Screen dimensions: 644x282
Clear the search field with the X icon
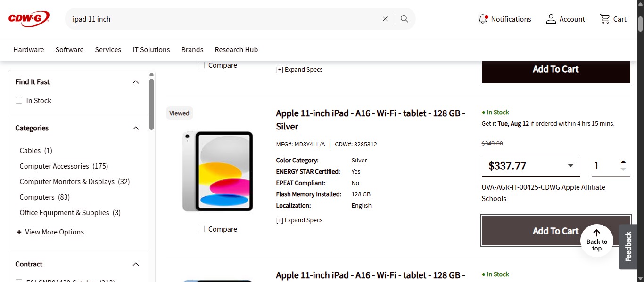coord(385,18)
